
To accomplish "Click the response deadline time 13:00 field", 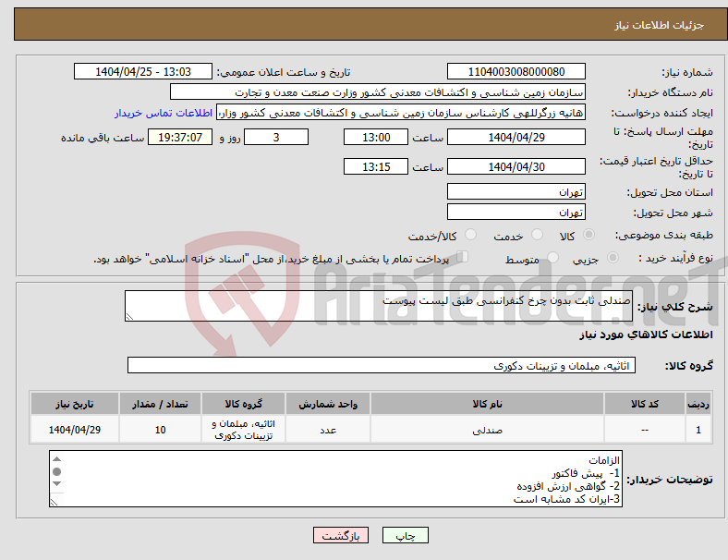I will coord(376,137).
